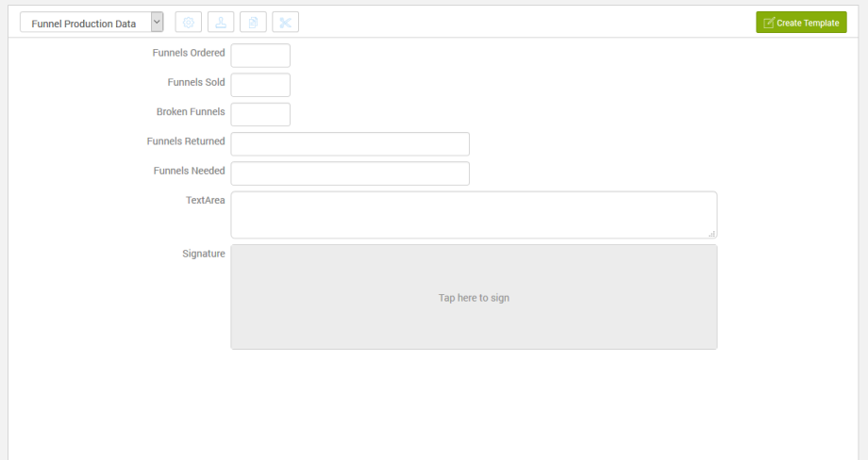Viewport: 868px width, 460px height.
Task: Click into the Funnels Needed field
Action: point(350,173)
